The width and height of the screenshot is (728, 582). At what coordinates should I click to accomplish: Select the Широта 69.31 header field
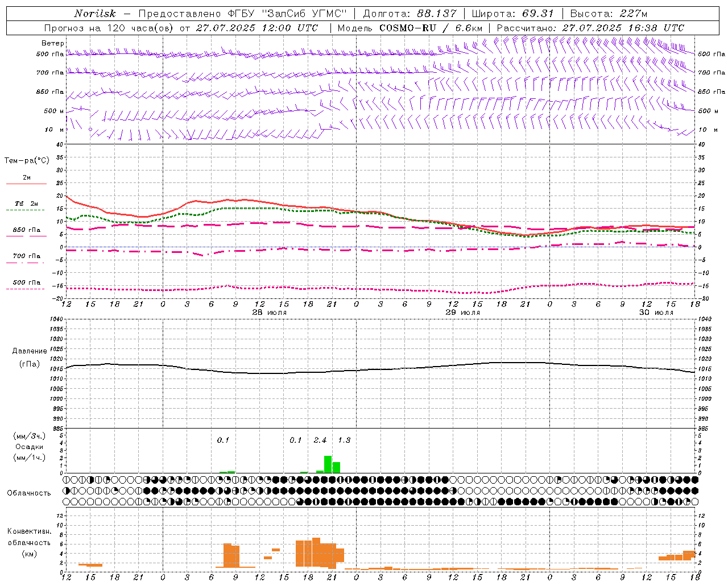tap(513, 14)
